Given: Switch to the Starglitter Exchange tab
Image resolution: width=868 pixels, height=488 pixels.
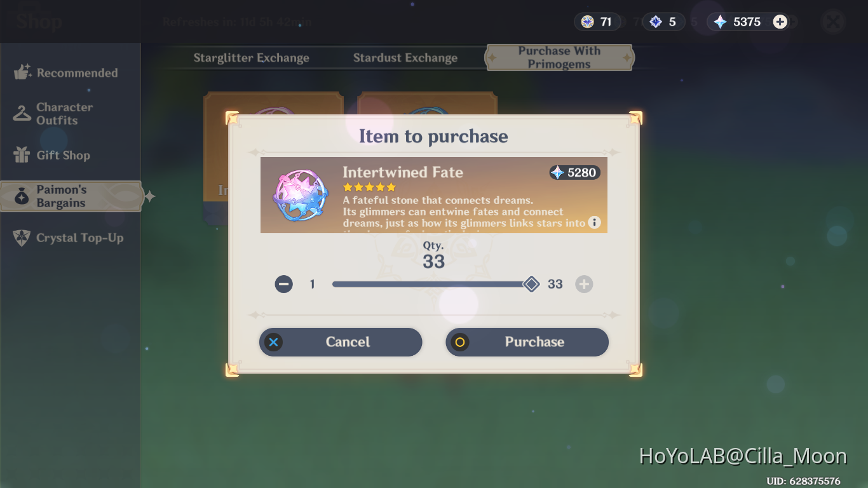Looking at the screenshot, I should click(252, 58).
